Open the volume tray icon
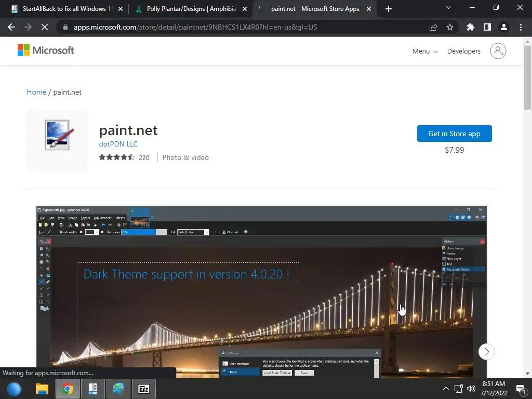The height and width of the screenshot is (399, 532). (471, 389)
